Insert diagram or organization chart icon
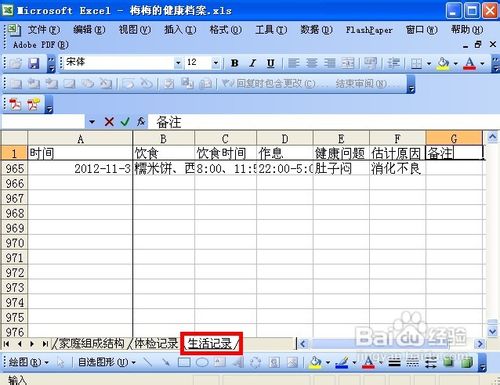The image size is (500, 385). (x=256, y=362)
